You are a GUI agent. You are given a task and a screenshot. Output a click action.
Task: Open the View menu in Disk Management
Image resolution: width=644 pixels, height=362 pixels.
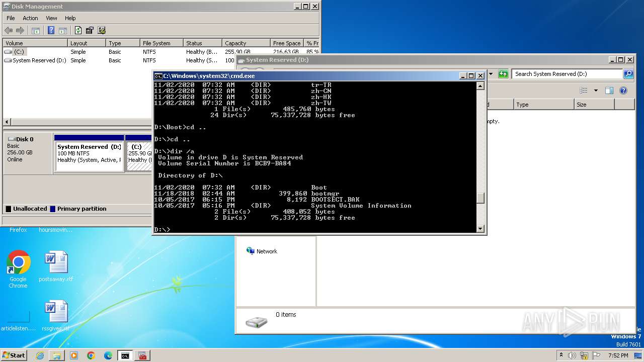tap(51, 18)
